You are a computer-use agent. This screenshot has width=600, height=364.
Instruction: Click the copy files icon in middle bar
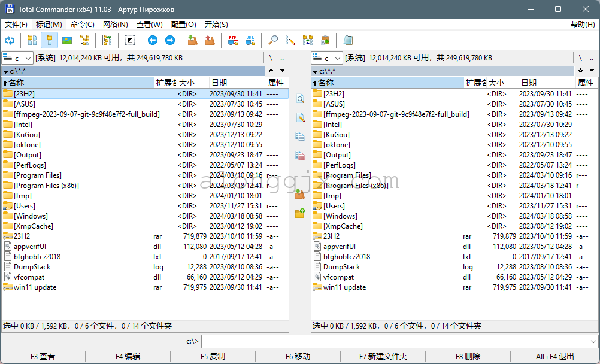[300, 136]
